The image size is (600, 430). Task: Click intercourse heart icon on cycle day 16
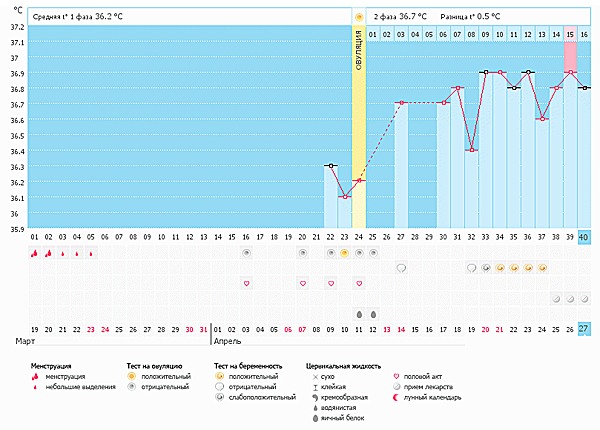click(246, 284)
